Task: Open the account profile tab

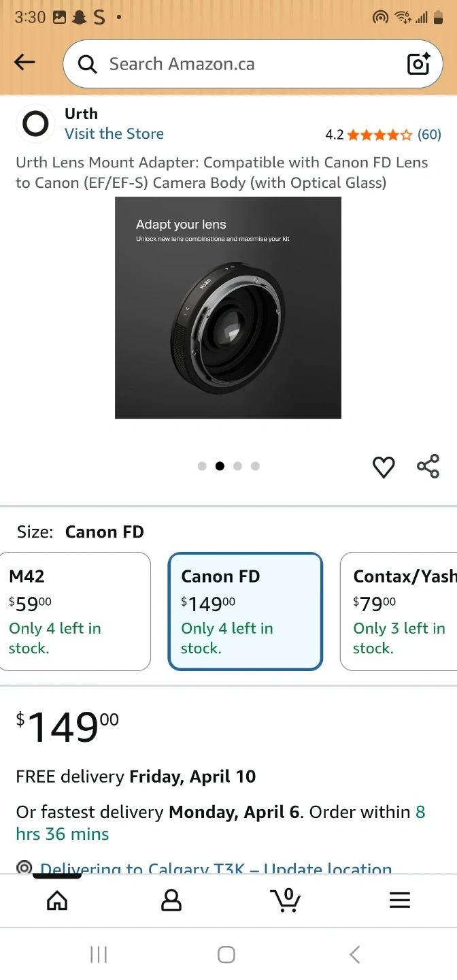Action: (171, 900)
